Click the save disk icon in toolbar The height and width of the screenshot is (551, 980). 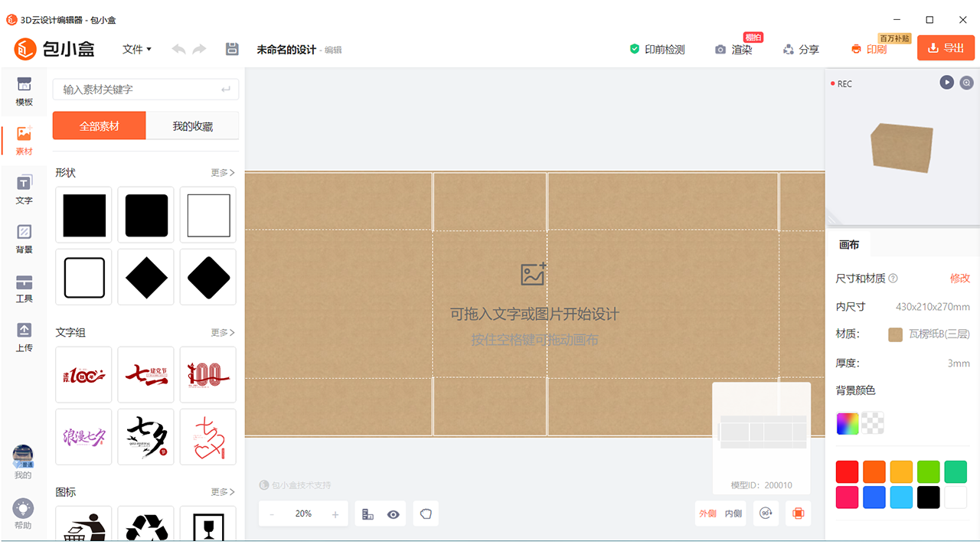(232, 49)
